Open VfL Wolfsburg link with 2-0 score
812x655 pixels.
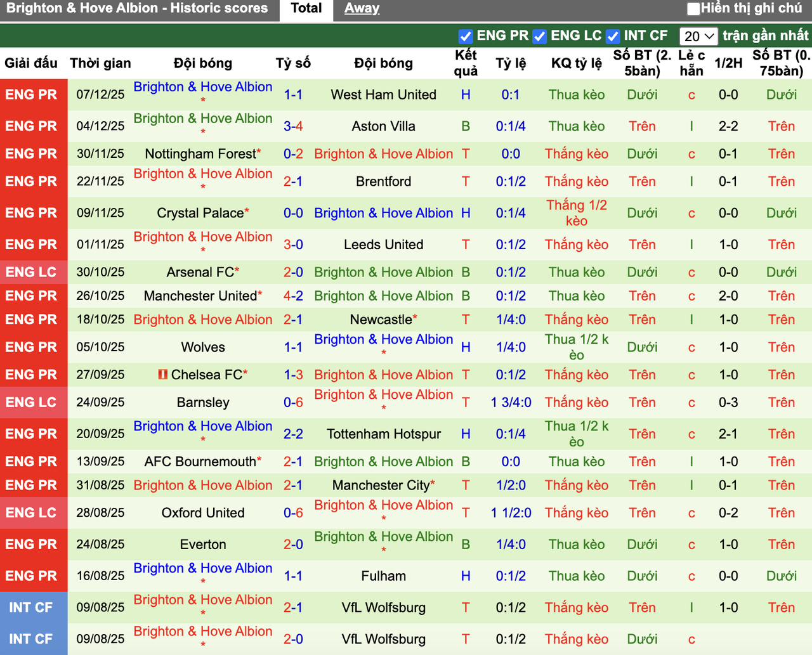[x=384, y=639]
